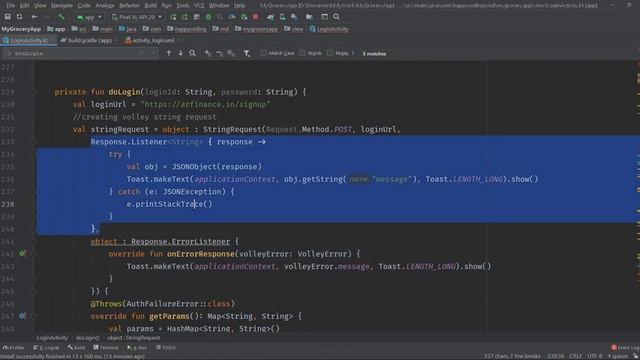Click the happycoding folder breadcrumb
Viewport: 640px width, 360px height.
pyautogui.click(x=187, y=29)
